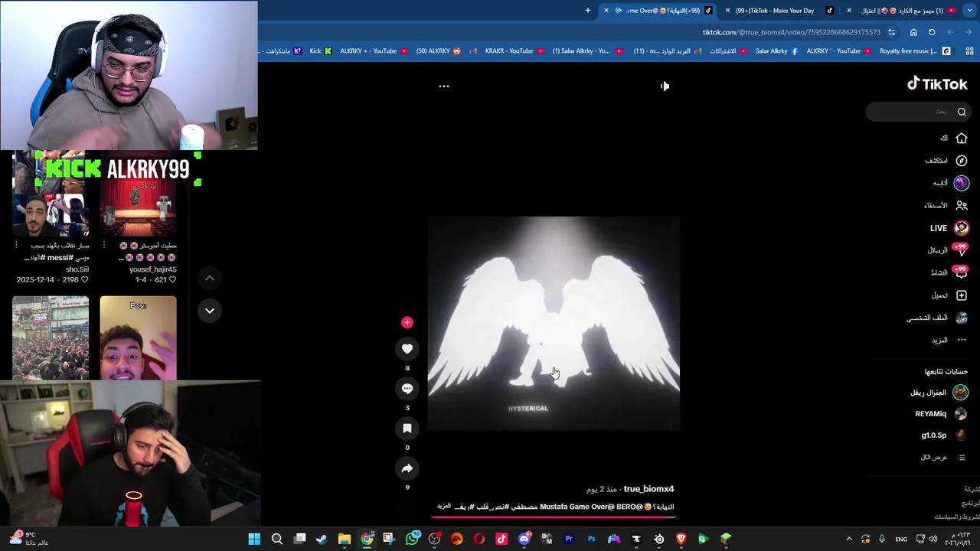
Task: Open Messages icon with 99+ badge
Action: point(961,250)
